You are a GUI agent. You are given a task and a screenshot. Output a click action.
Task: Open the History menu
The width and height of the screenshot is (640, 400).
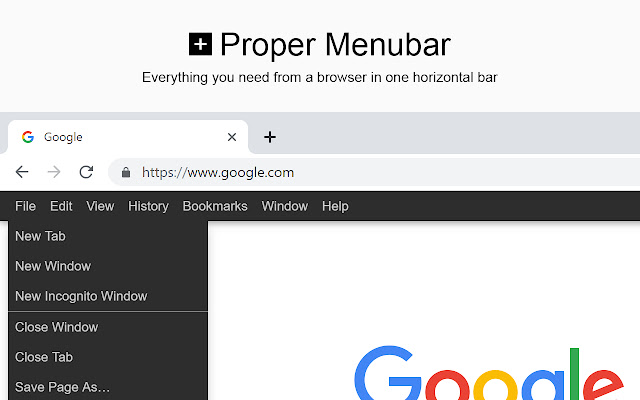148,206
